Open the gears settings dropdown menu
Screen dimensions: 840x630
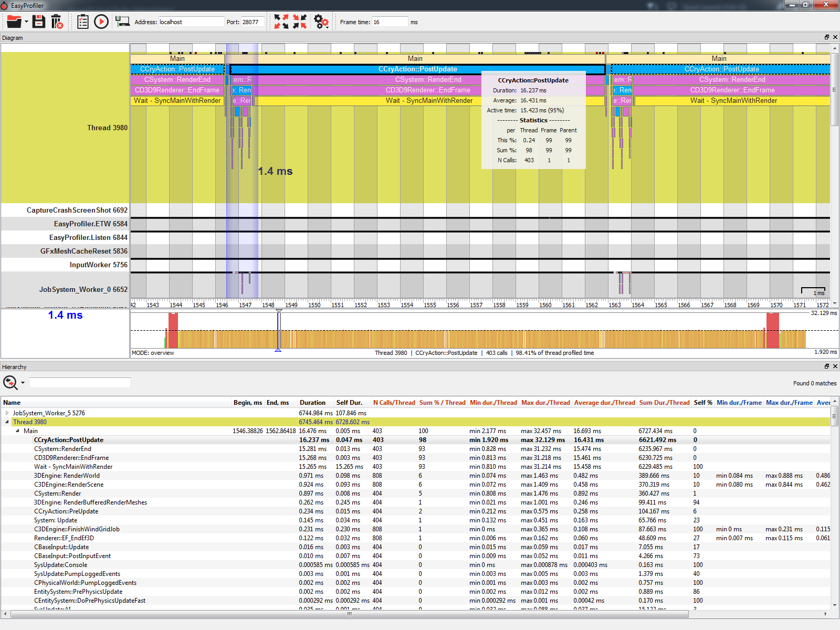(321, 22)
